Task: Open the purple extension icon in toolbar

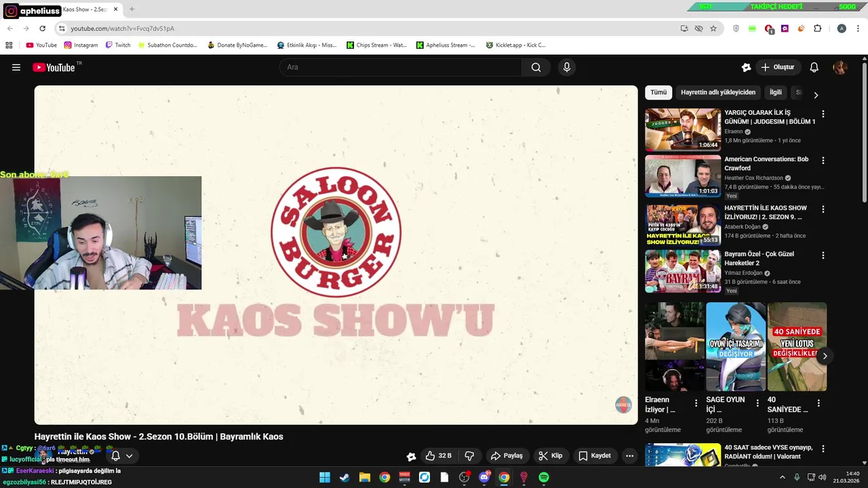Action: pos(785,28)
